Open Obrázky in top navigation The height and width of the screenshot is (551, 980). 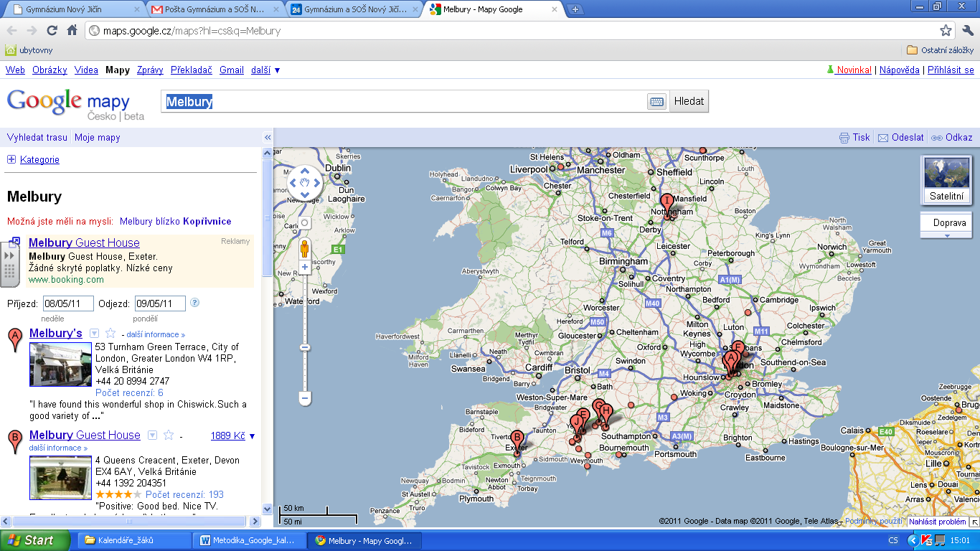tap(50, 70)
